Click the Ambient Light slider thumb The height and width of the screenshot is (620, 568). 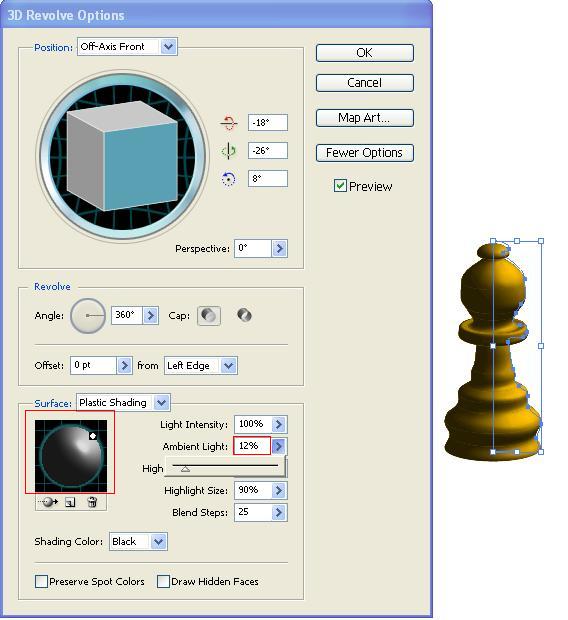185,469
